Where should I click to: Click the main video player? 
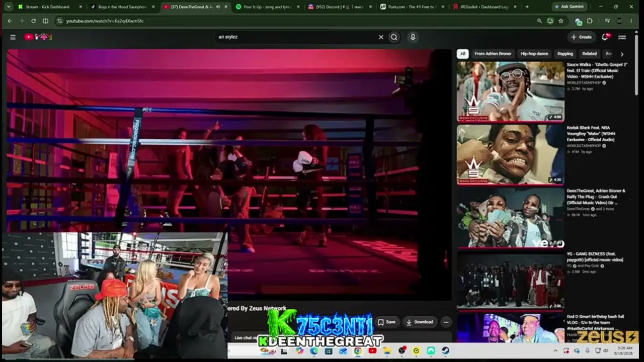click(x=229, y=174)
